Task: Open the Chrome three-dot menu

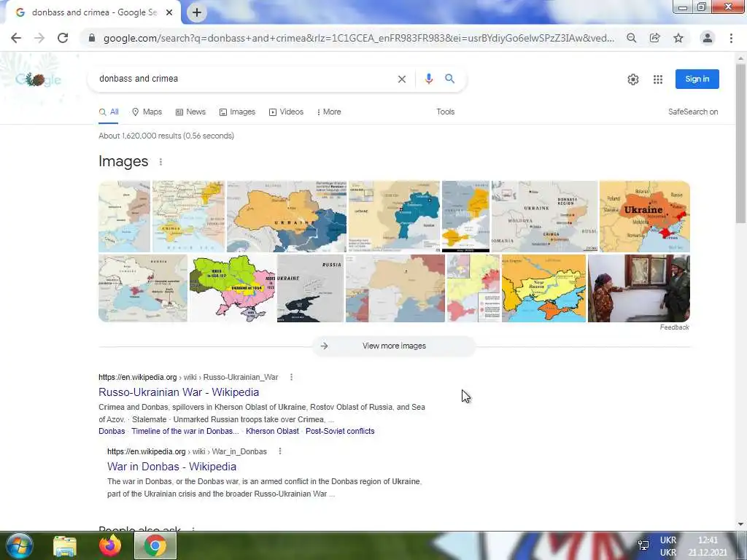Action: (x=731, y=38)
